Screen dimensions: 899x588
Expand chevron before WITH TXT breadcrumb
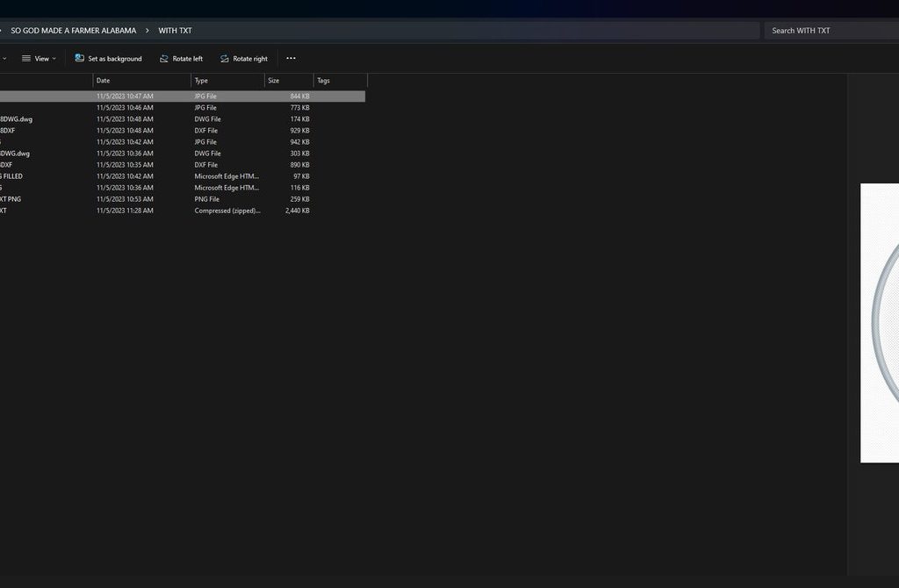pyautogui.click(x=147, y=31)
